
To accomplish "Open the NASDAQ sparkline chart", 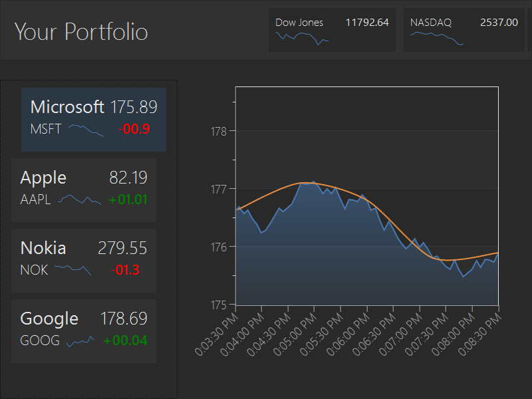I will click(437, 39).
